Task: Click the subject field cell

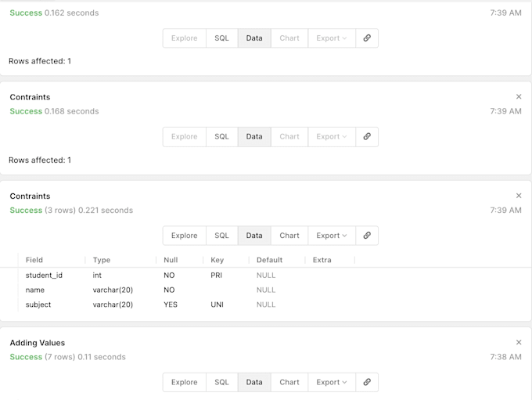Action: point(38,305)
